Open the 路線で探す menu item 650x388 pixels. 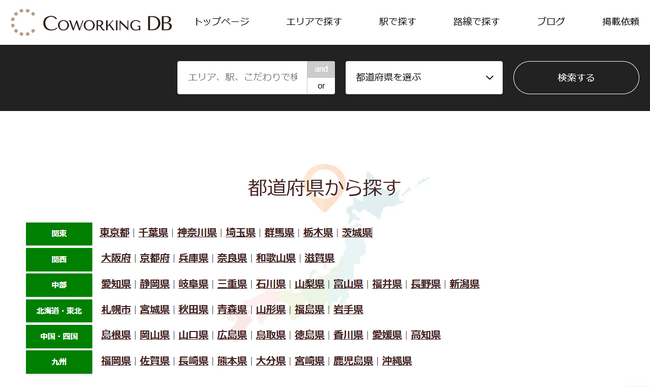point(476,22)
